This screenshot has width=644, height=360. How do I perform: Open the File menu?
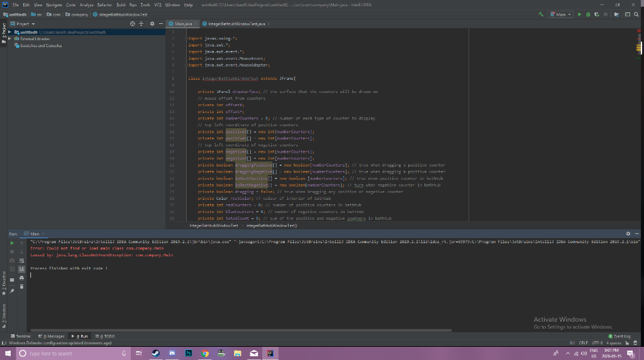coord(16,5)
